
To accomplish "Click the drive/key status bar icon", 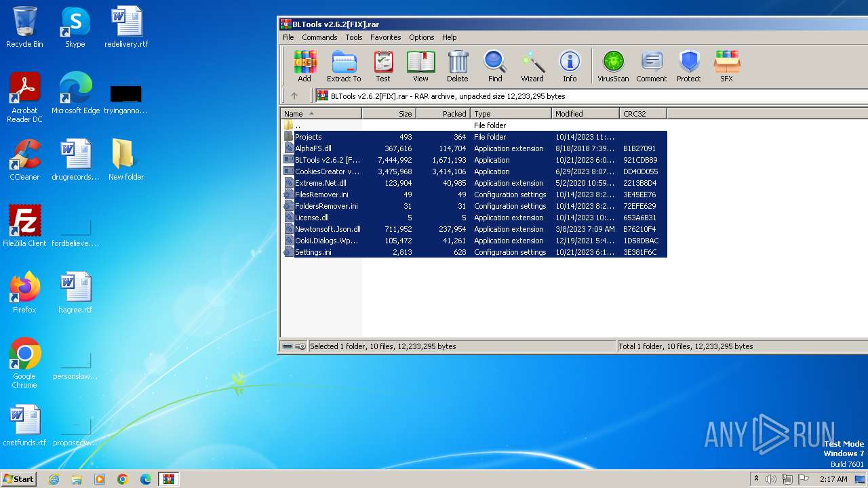I will [294, 346].
